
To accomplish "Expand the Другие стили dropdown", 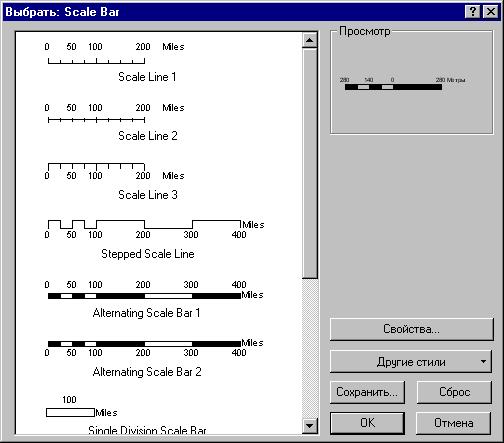I will (411, 361).
